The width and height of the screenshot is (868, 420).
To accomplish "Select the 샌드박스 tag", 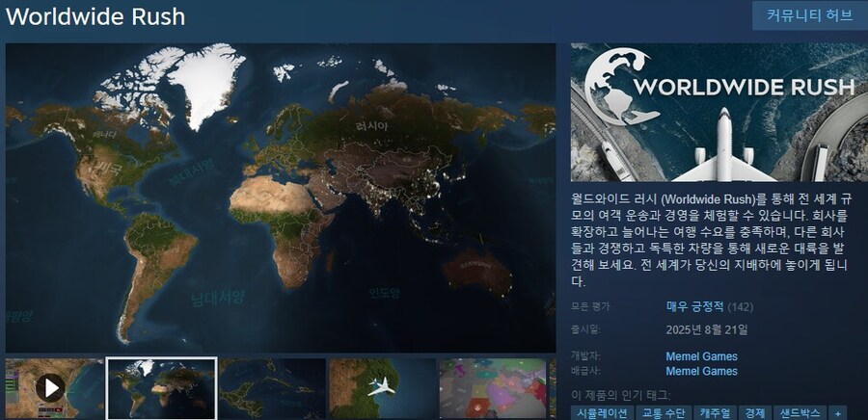I will [x=800, y=413].
